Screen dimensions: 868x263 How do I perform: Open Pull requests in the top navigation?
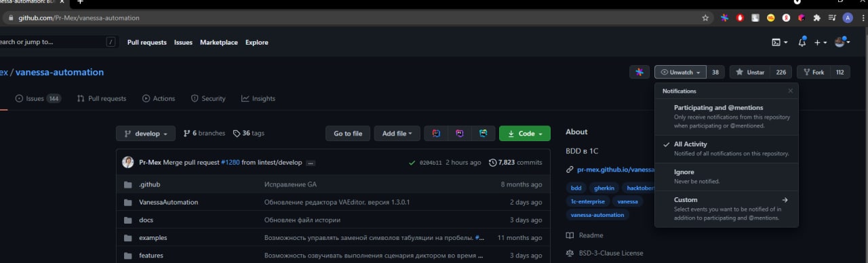pos(146,42)
